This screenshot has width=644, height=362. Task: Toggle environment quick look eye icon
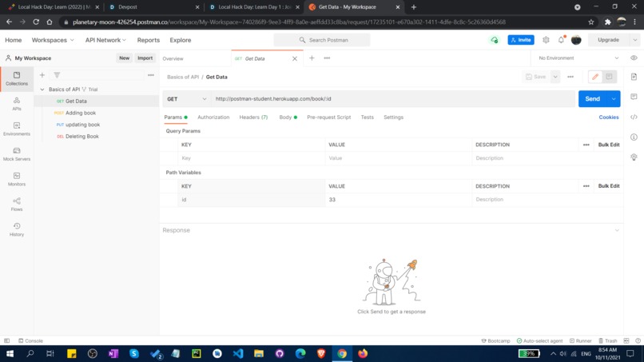pos(634,58)
